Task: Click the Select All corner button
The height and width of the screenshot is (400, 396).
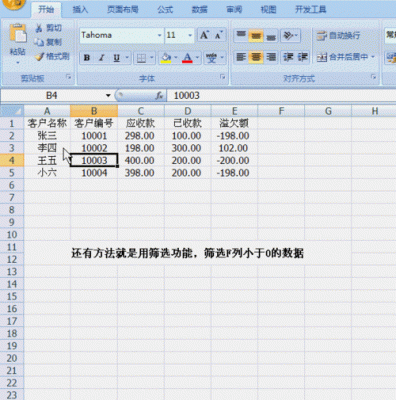Action: [x=12, y=111]
